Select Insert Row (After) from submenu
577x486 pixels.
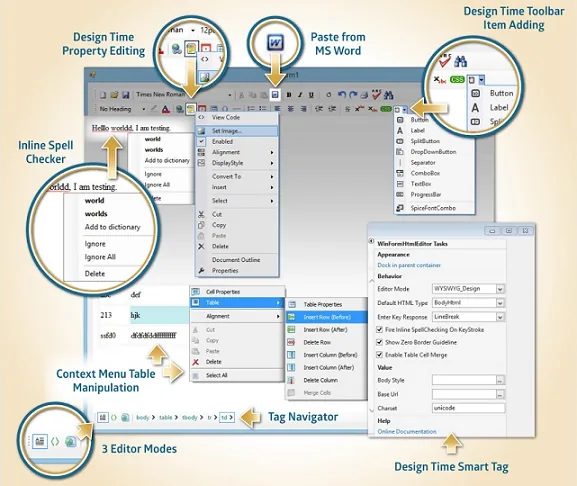[x=326, y=330]
